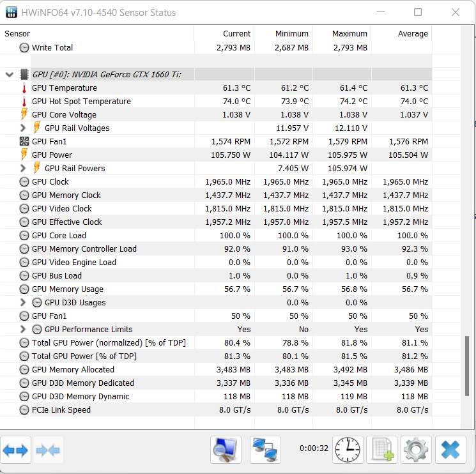Viewport: 476px width, 474px height.
Task: Click the GPU Rail Voltages lightning icon
Action: [36, 128]
